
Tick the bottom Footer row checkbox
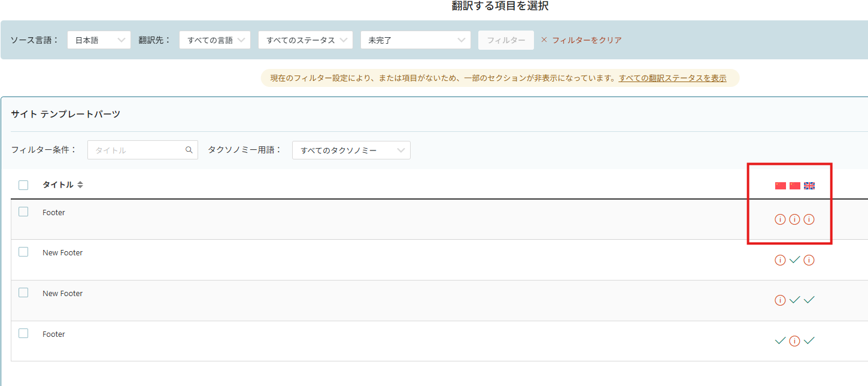(x=23, y=333)
